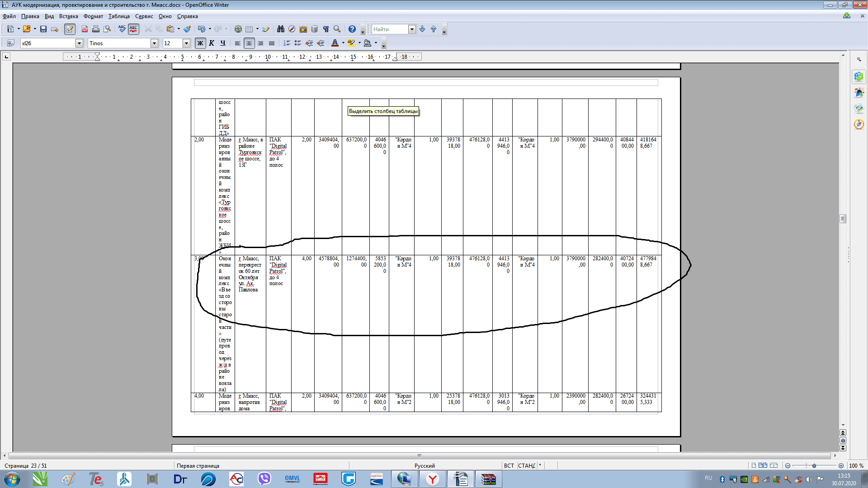Expand the paragraph style xl26 dropdown
Viewport: 868px width, 488px height.
[x=79, y=43]
